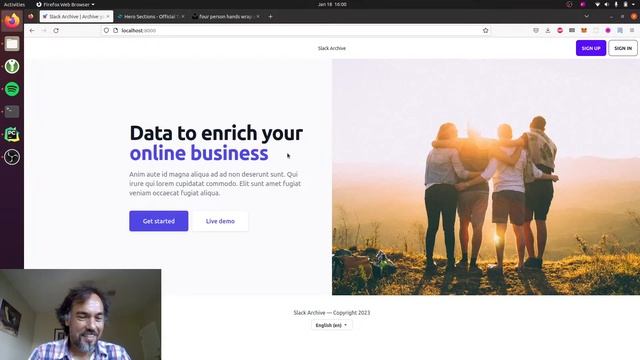Close the Slack Archive tab

tap(108, 17)
